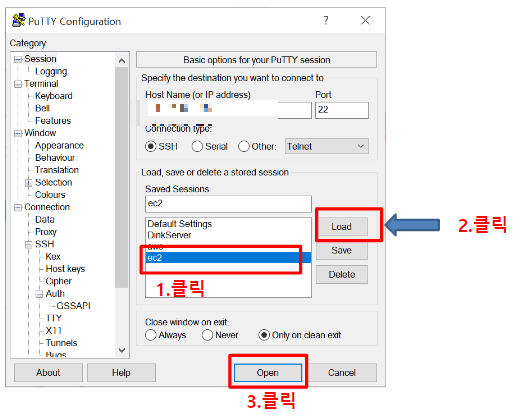Open the Translation settings category
The width and height of the screenshot is (517, 416).
click(57, 170)
